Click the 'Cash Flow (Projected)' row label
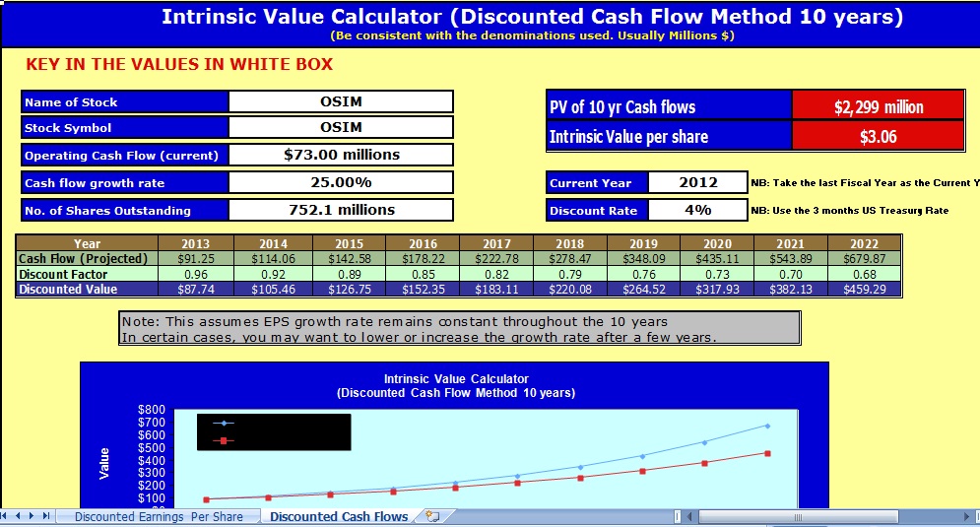The width and height of the screenshot is (980, 527). coord(87,258)
